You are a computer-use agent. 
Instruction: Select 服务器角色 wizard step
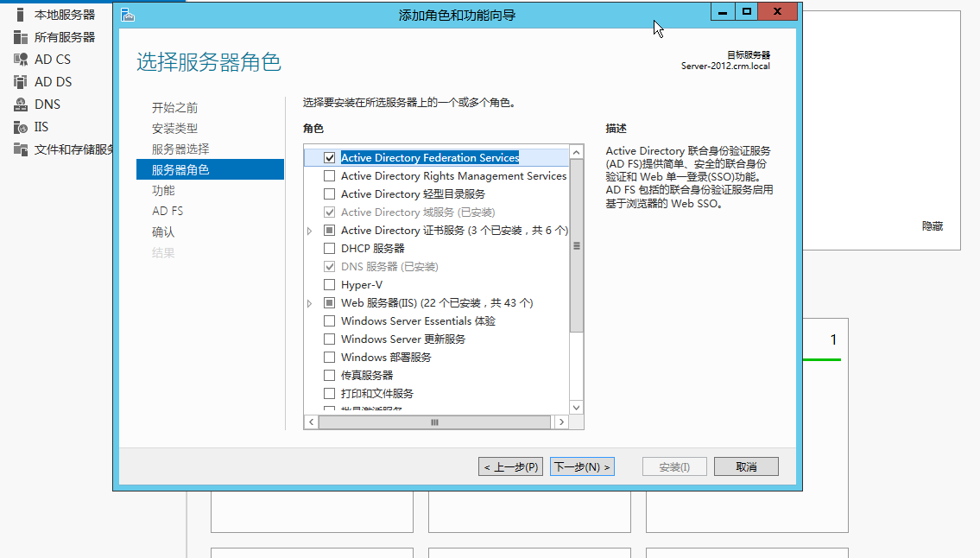pos(210,169)
